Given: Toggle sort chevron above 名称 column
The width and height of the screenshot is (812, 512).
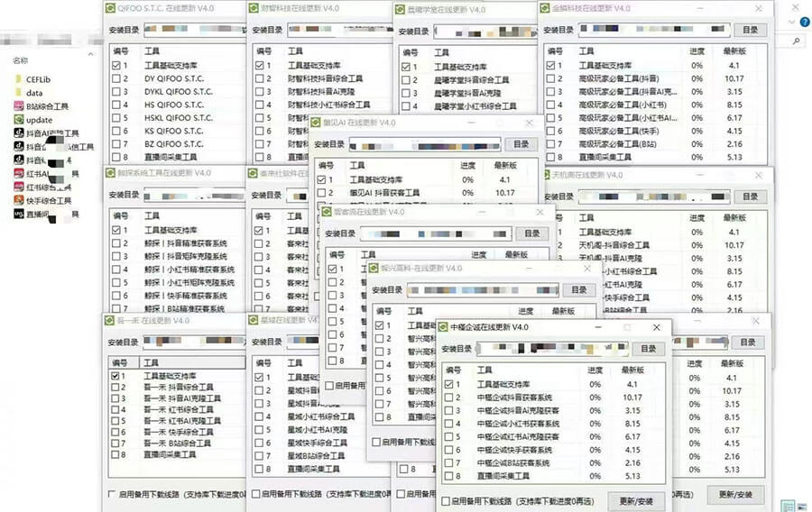Looking at the screenshot, I should 90,54.
